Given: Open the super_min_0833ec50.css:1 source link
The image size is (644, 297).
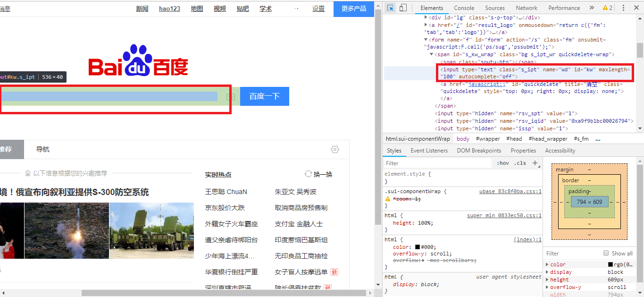Looking at the screenshot, I should [504, 215].
